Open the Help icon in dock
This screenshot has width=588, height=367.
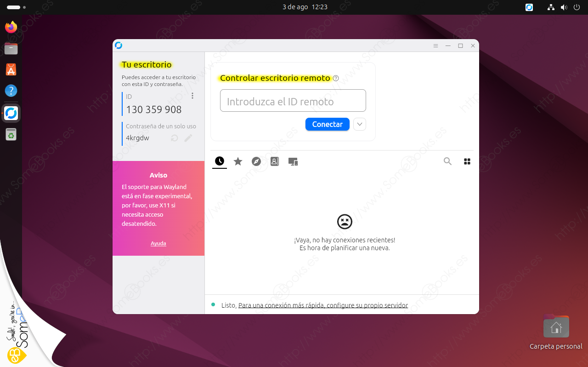click(x=11, y=91)
